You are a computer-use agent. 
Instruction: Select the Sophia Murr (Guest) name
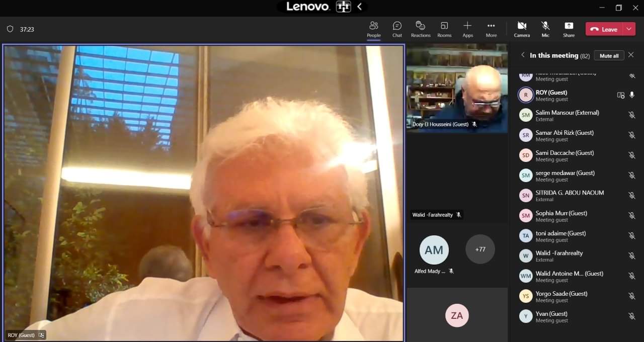[x=561, y=213]
